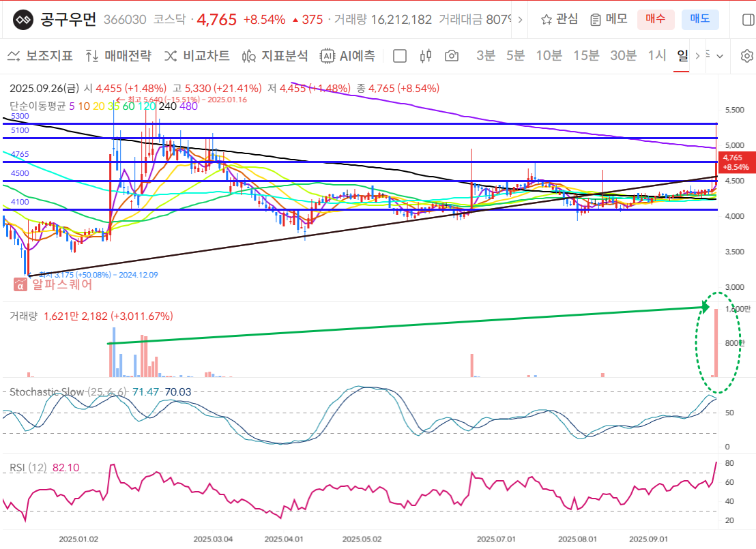Click the 매도 sell button
Image resolution: width=756 pixels, height=549 pixels.
(700, 19)
